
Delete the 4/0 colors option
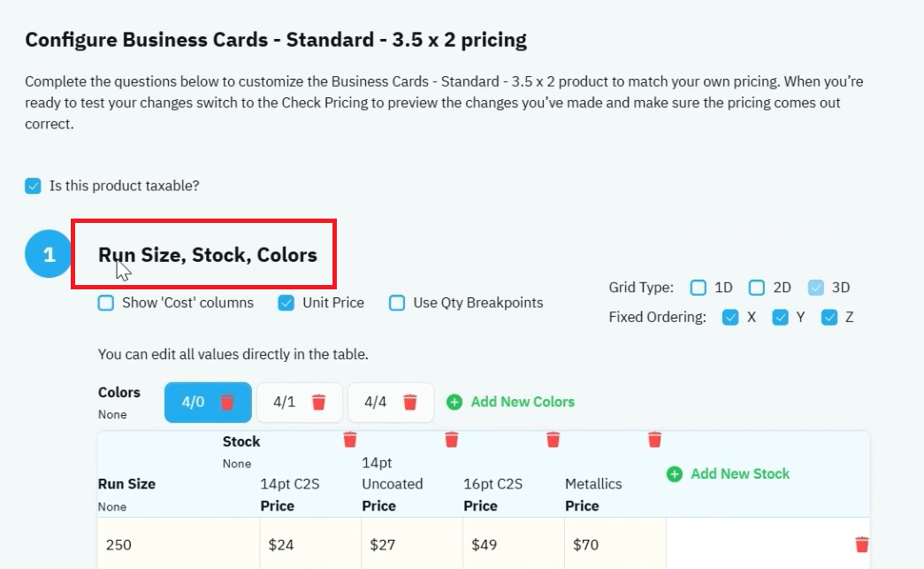(227, 402)
